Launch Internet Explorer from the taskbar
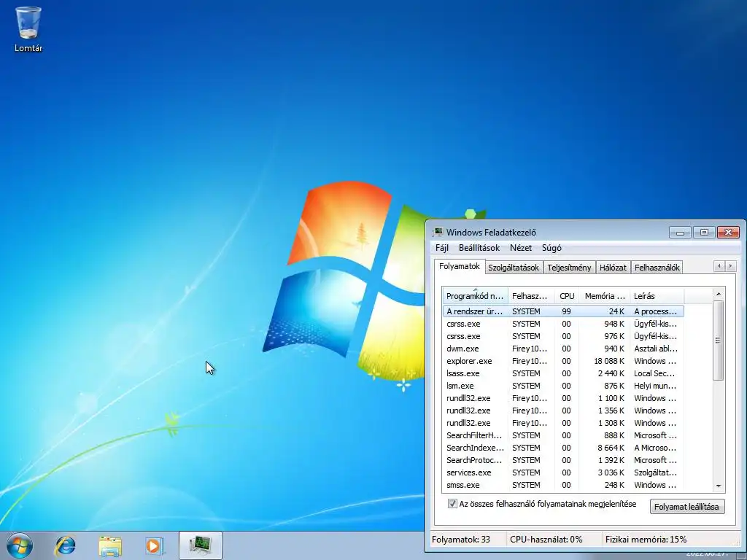747x560 pixels. (x=65, y=545)
